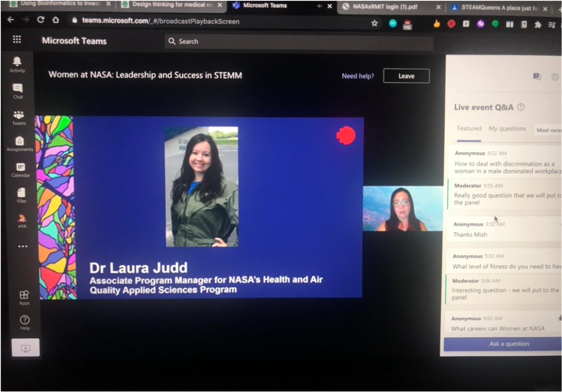
Task: Open the Teams app launcher grid
Action: click(17, 40)
